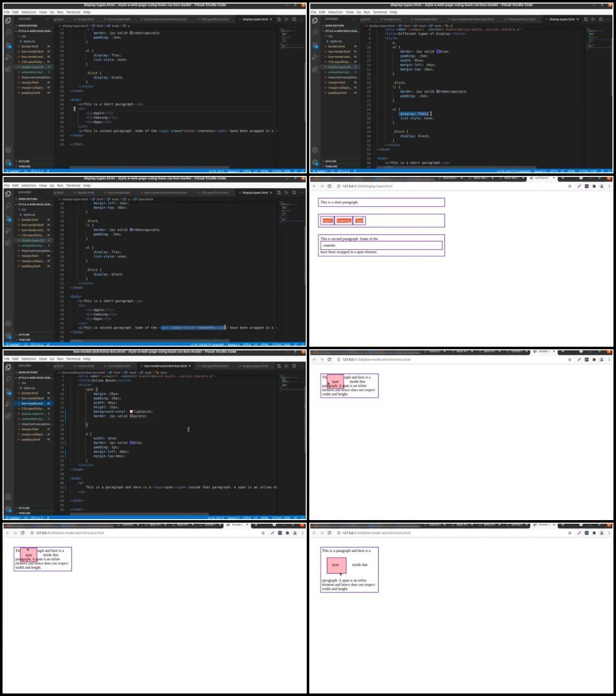This screenshot has width=616, height=696.
Task: Split the editor in the inline-box VS Code window
Action: pyautogui.click(x=294, y=366)
